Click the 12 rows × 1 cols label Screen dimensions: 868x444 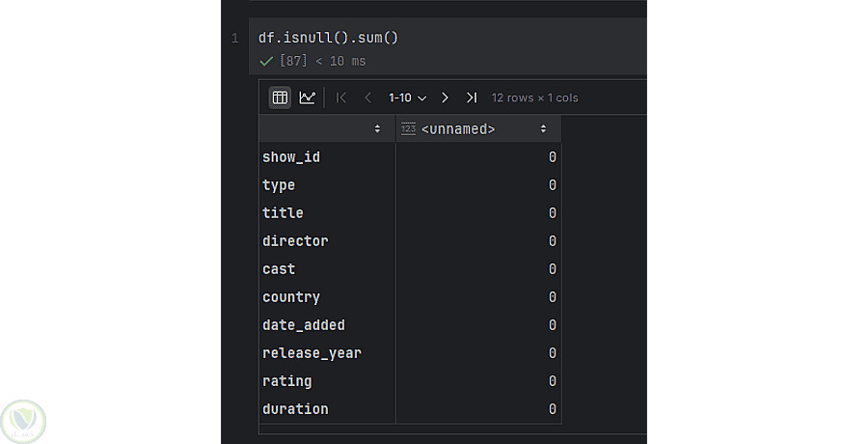(x=534, y=97)
